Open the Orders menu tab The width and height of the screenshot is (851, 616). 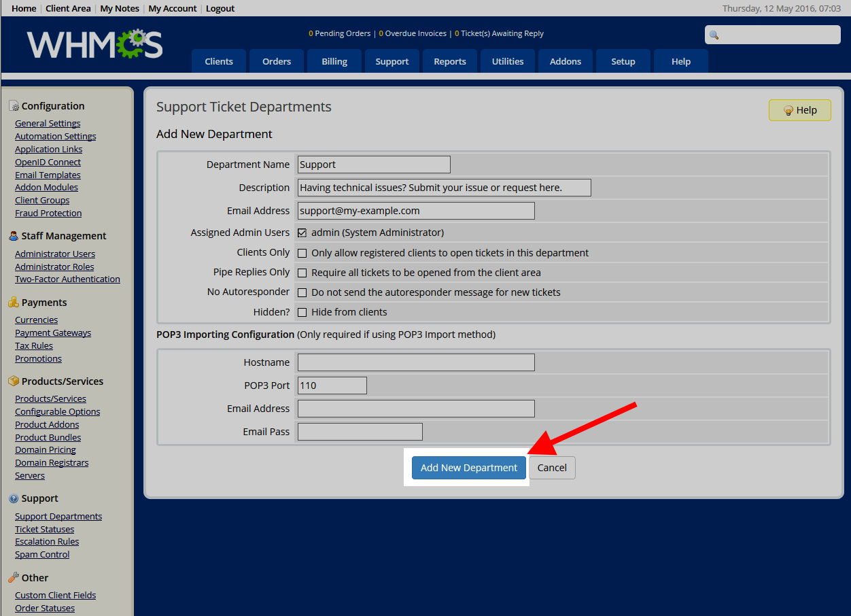[x=277, y=61]
